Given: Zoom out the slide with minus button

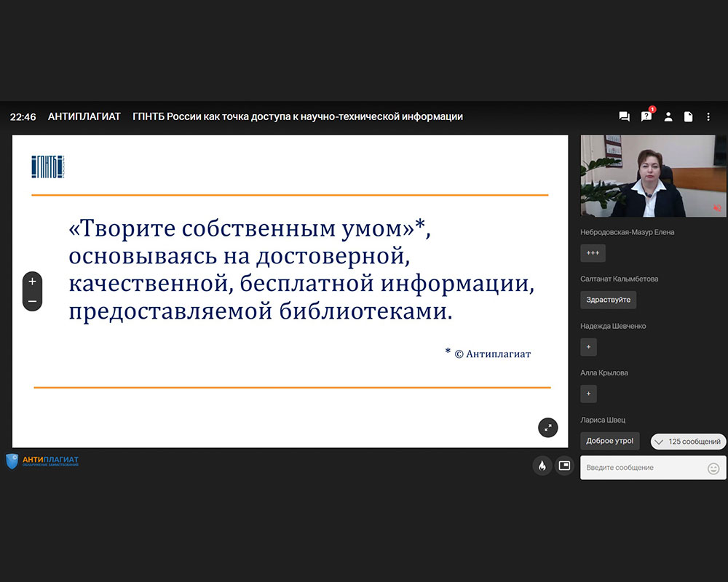Looking at the screenshot, I should tap(33, 301).
